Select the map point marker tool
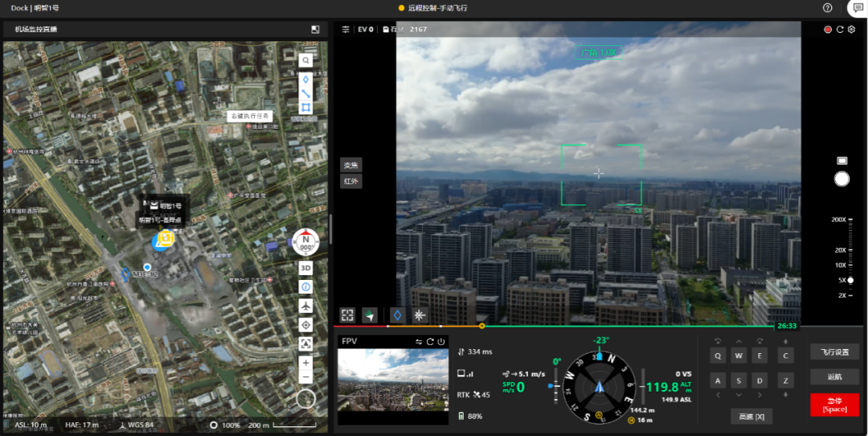 [x=305, y=79]
